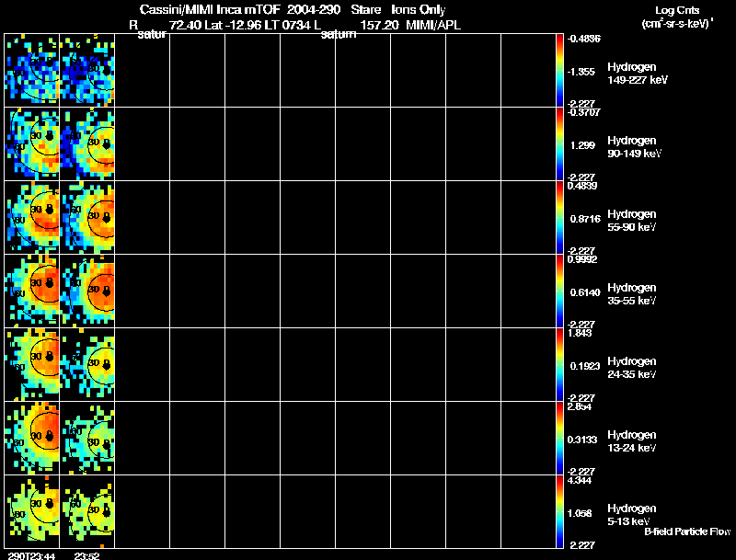Select the color bar for Hydrogen 24-35 keV
The height and width of the screenshot is (560, 736).
559,365
